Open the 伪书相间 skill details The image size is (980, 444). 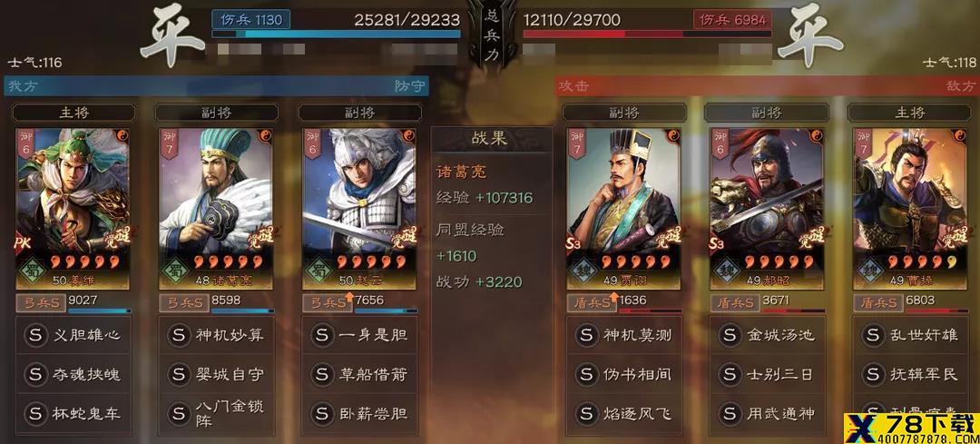pos(625,375)
